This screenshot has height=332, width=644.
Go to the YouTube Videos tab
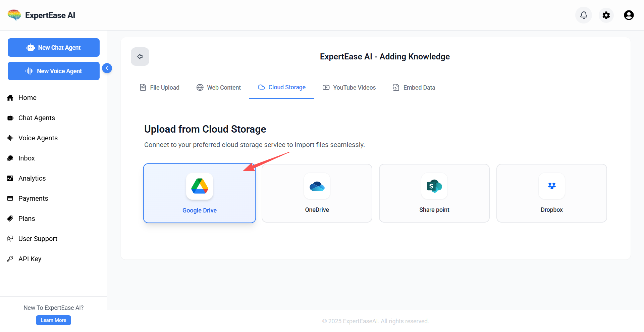pyautogui.click(x=349, y=87)
